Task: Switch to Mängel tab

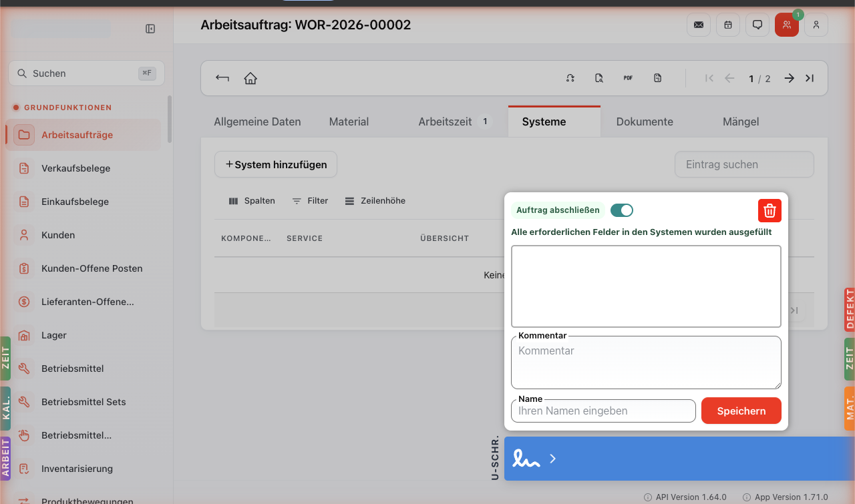Action: [741, 121]
